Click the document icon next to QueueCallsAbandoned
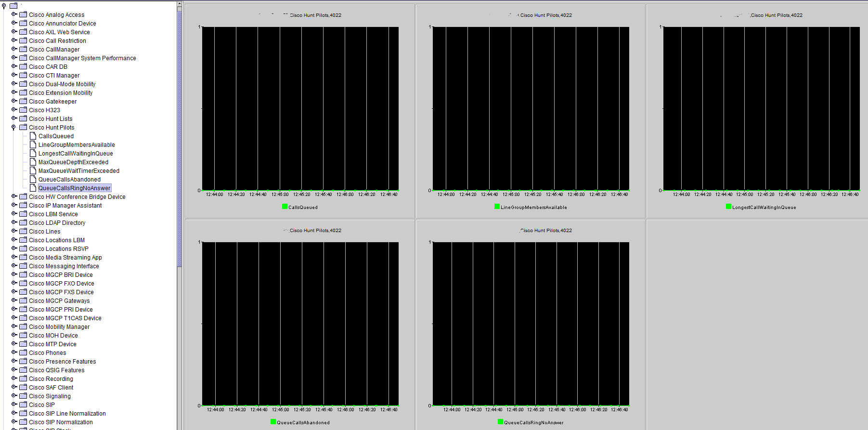 33,179
